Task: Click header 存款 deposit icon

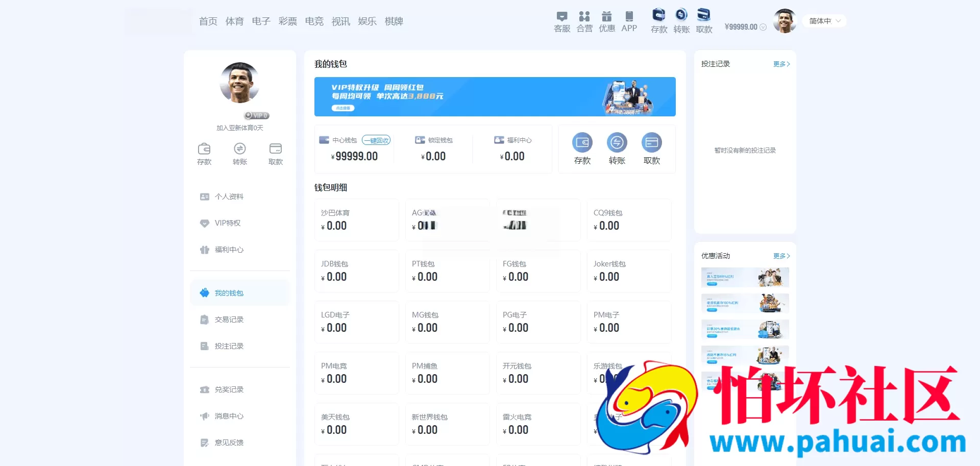Action: (659, 15)
